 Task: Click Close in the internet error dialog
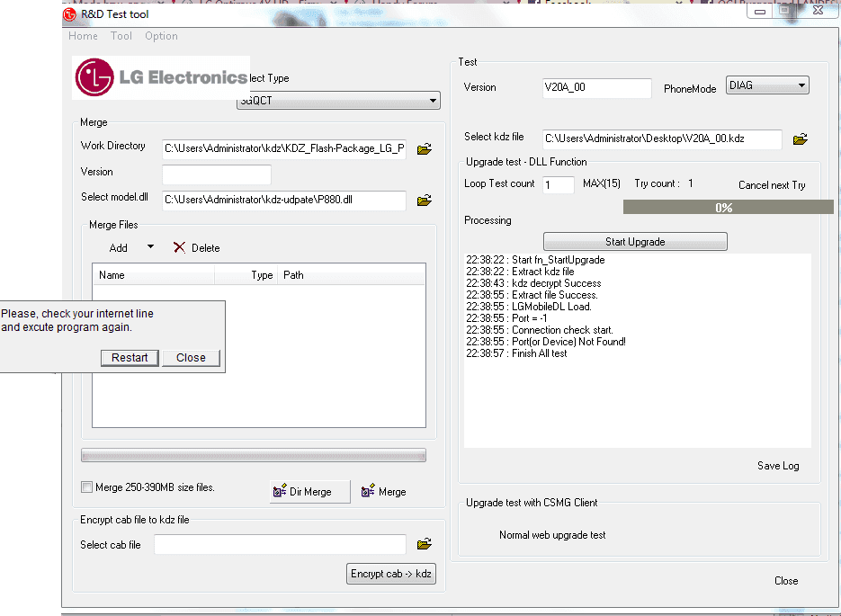point(191,358)
